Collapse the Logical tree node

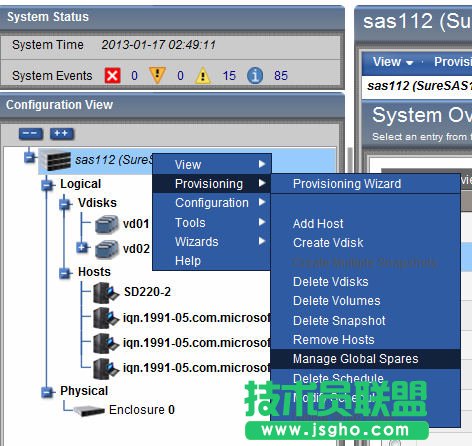[47, 185]
